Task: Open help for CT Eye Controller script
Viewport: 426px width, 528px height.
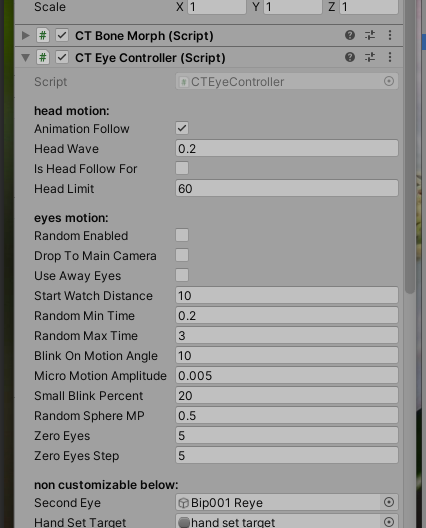Action: pos(350,57)
